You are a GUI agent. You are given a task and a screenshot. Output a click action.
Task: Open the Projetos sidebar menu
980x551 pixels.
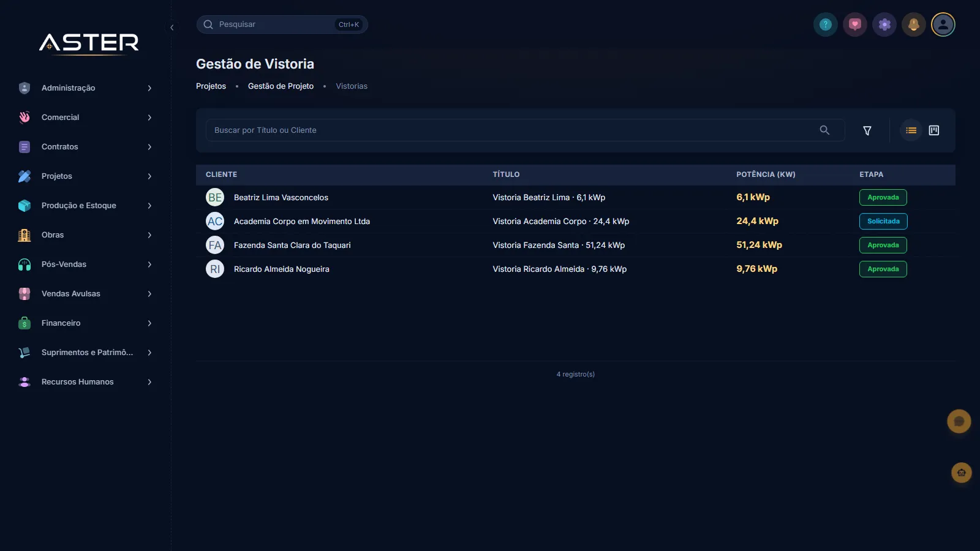click(86, 176)
